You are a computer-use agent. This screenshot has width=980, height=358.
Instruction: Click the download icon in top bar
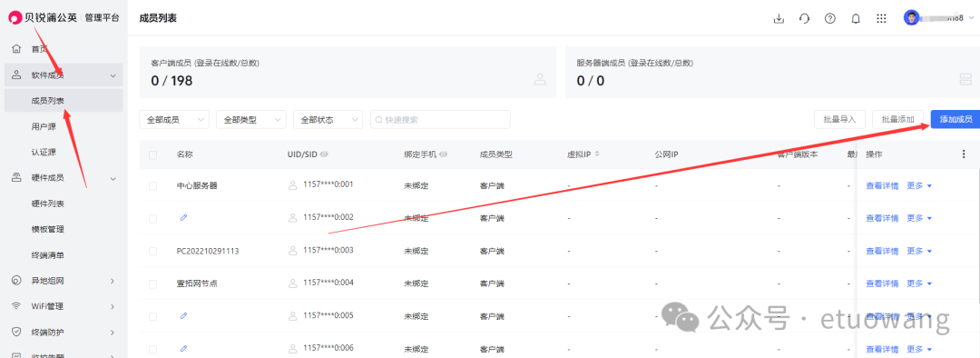779,18
